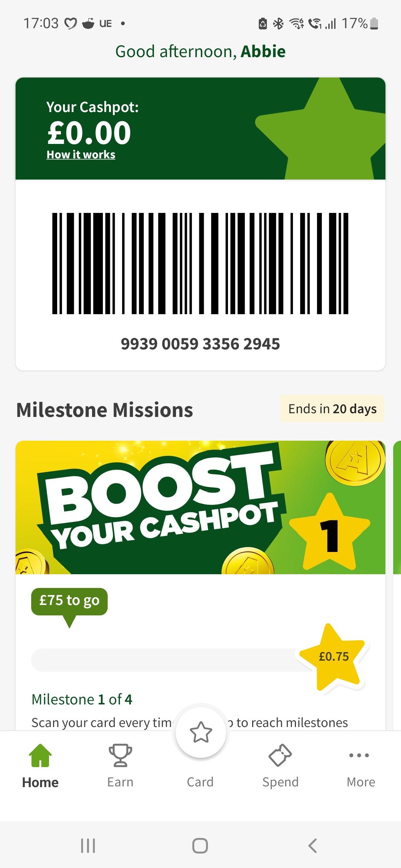Tap the Home house icon

pyautogui.click(x=40, y=755)
